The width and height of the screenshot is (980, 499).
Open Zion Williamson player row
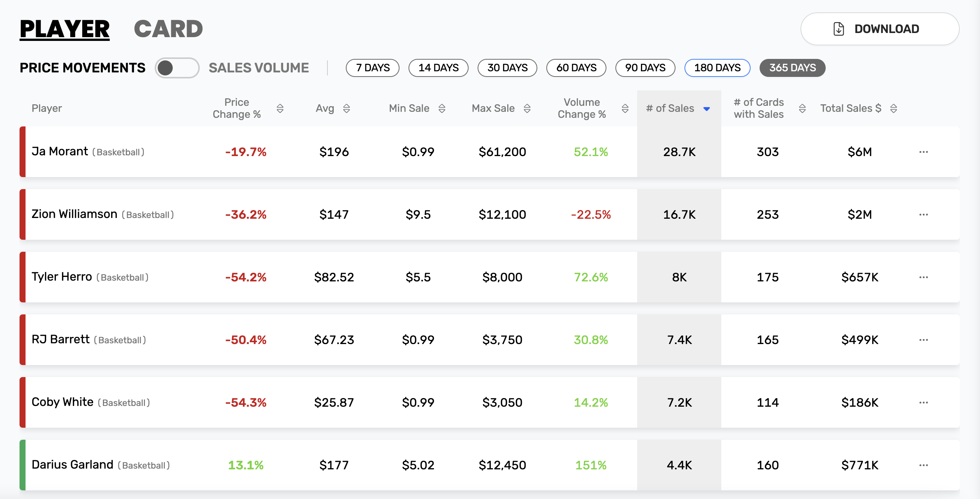[490, 215]
